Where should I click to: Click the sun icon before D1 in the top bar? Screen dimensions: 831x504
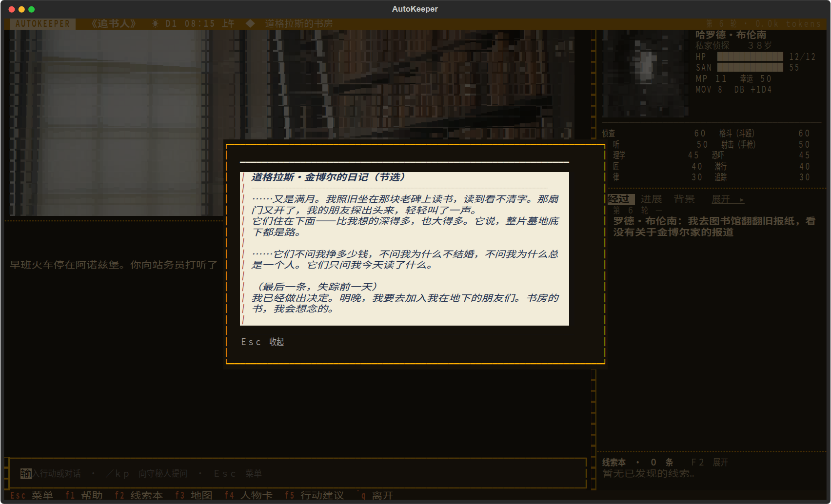click(155, 23)
